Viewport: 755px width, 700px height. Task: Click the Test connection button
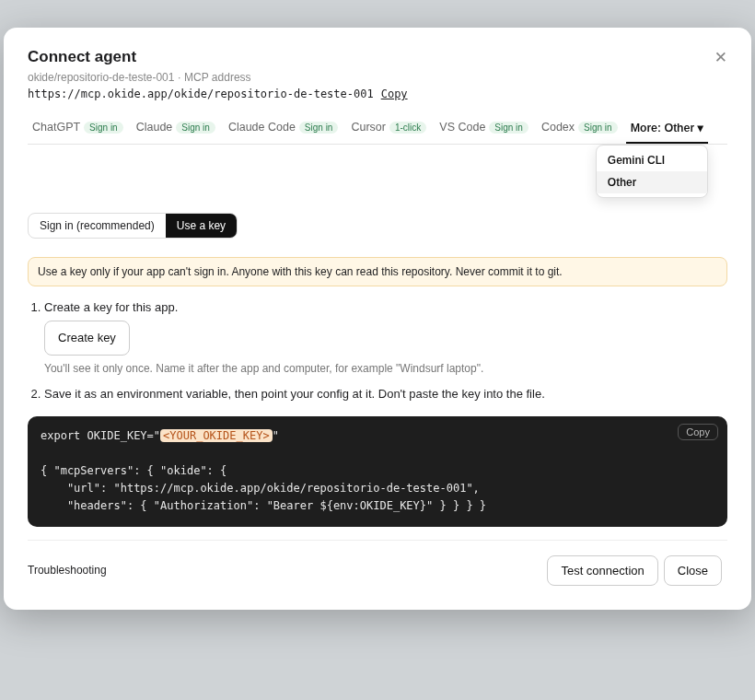(602, 570)
